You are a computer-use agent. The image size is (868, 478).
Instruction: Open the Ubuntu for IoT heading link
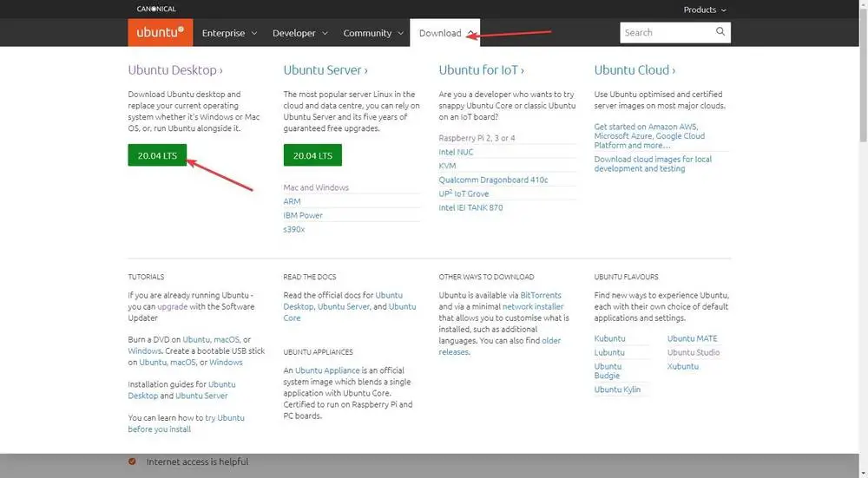481,70
